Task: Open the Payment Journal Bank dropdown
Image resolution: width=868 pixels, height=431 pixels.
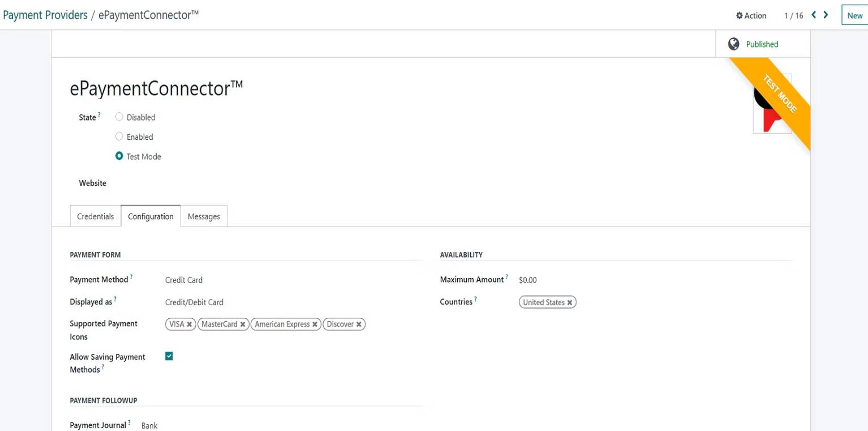Action: [282, 425]
